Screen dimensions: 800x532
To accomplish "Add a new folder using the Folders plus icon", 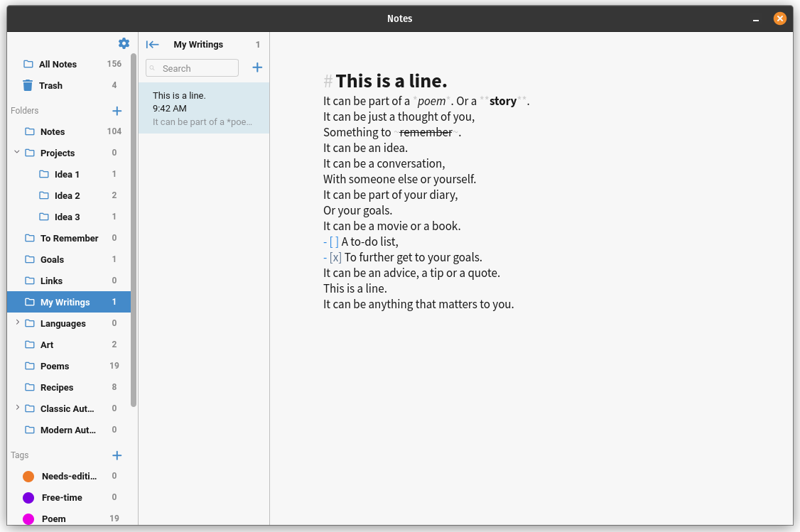I will [x=117, y=111].
